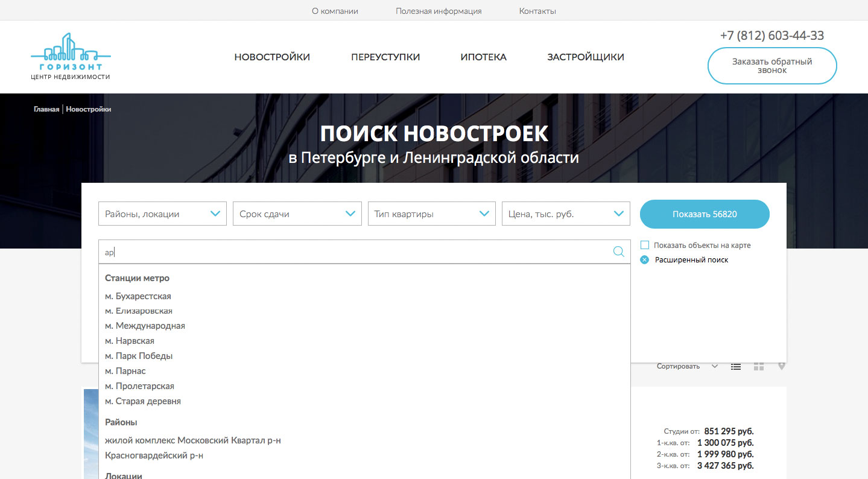The height and width of the screenshot is (479, 868).
Task: Pick м. Нарвская from suggestions
Action: [x=130, y=341]
